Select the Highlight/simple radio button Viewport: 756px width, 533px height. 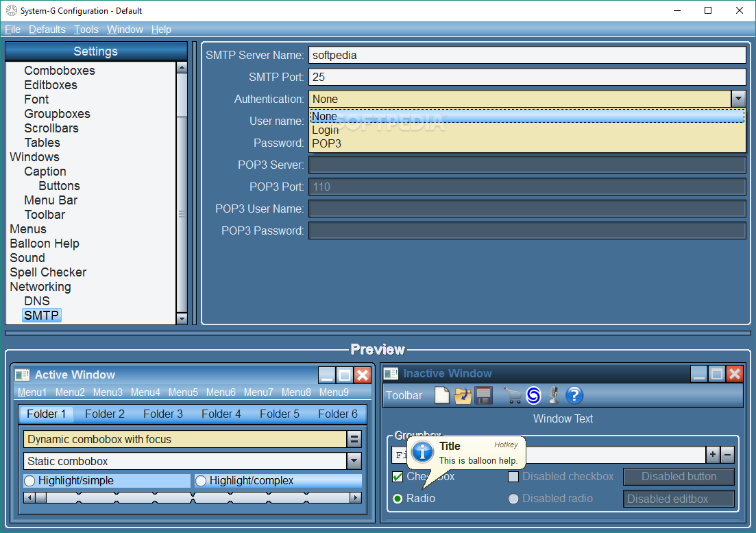pyautogui.click(x=30, y=480)
